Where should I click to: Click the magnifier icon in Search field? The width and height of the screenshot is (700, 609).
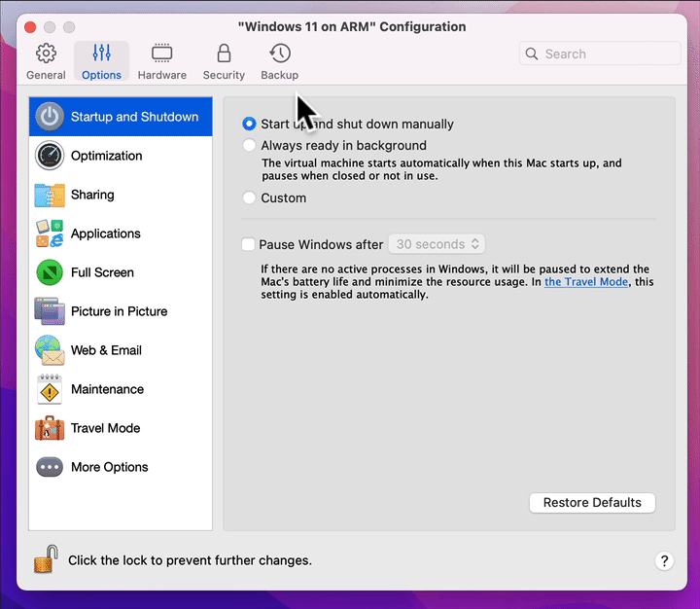(531, 54)
